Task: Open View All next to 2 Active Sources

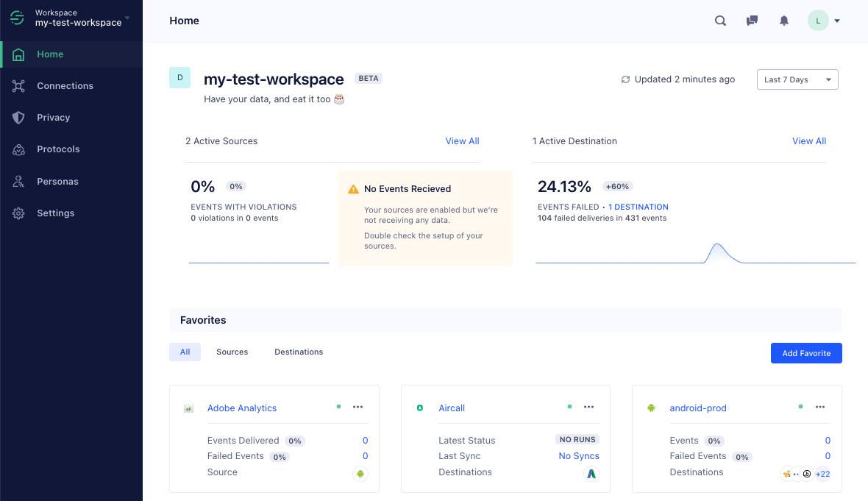Action: 462,141
